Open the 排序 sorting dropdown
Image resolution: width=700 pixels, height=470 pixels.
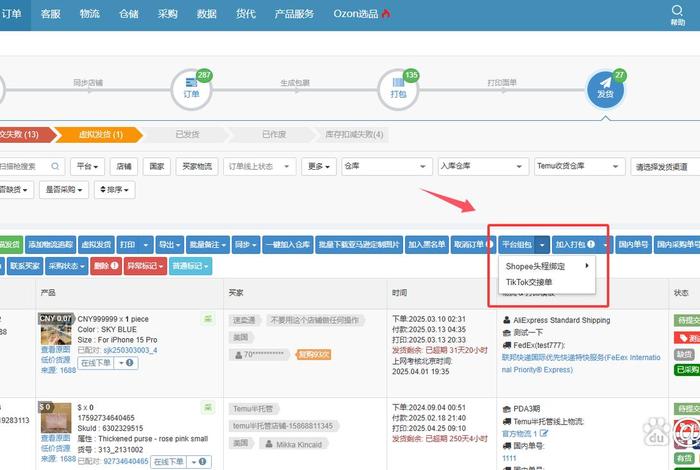click(115, 190)
